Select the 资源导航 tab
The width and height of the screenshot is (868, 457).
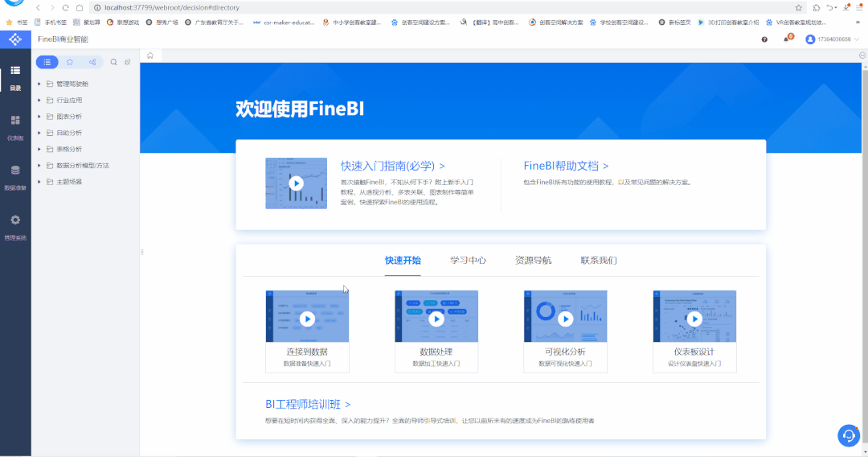pos(533,261)
